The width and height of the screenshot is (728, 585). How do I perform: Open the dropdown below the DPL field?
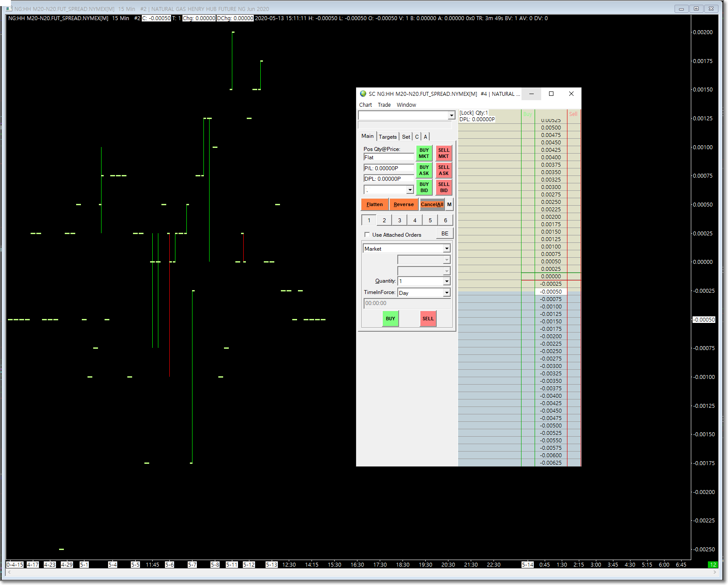[x=410, y=190]
